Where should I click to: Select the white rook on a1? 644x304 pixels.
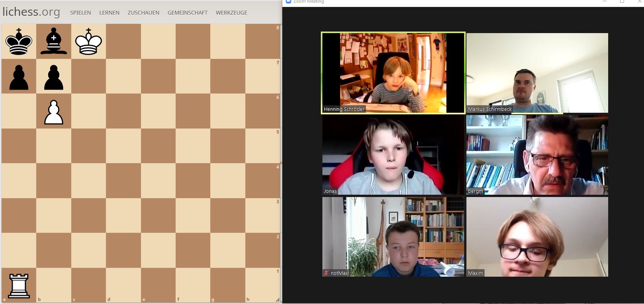coord(19,285)
